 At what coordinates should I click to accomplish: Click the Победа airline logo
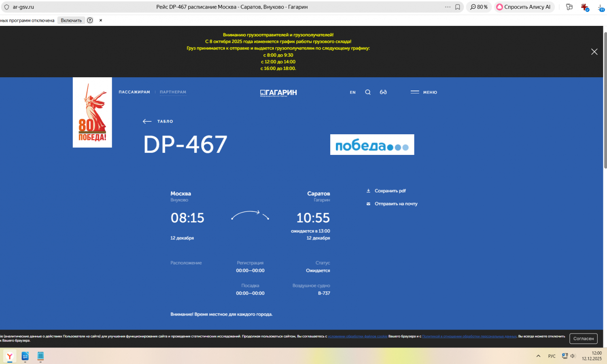click(x=372, y=145)
